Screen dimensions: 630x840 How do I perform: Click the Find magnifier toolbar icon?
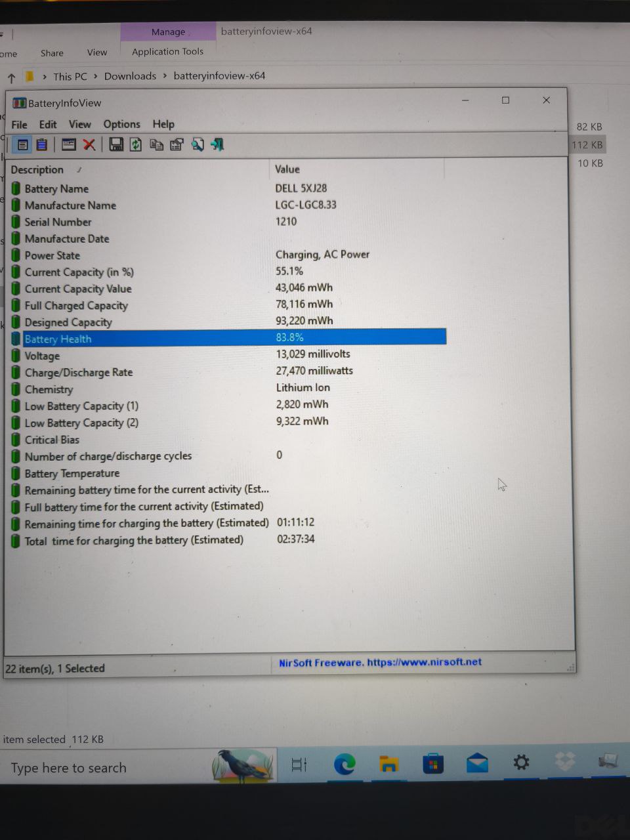point(197,145)
